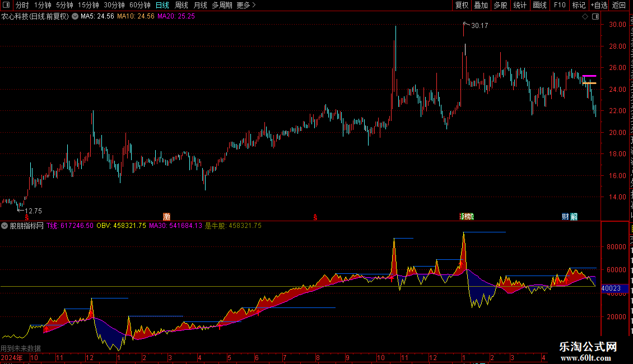Screen dimensions: 633x364
Task: Click the T线: 617246.50 value
Action: [x=70, y=226]
